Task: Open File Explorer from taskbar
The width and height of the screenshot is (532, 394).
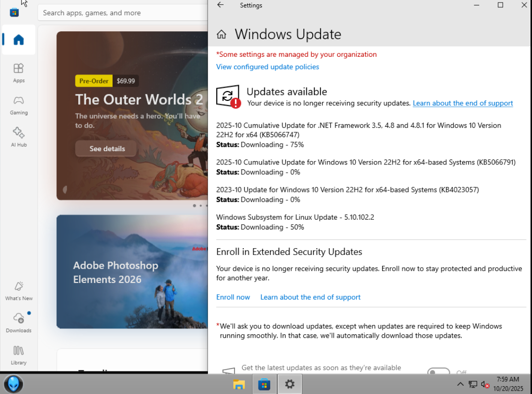Action: click(x=239, y=384)
